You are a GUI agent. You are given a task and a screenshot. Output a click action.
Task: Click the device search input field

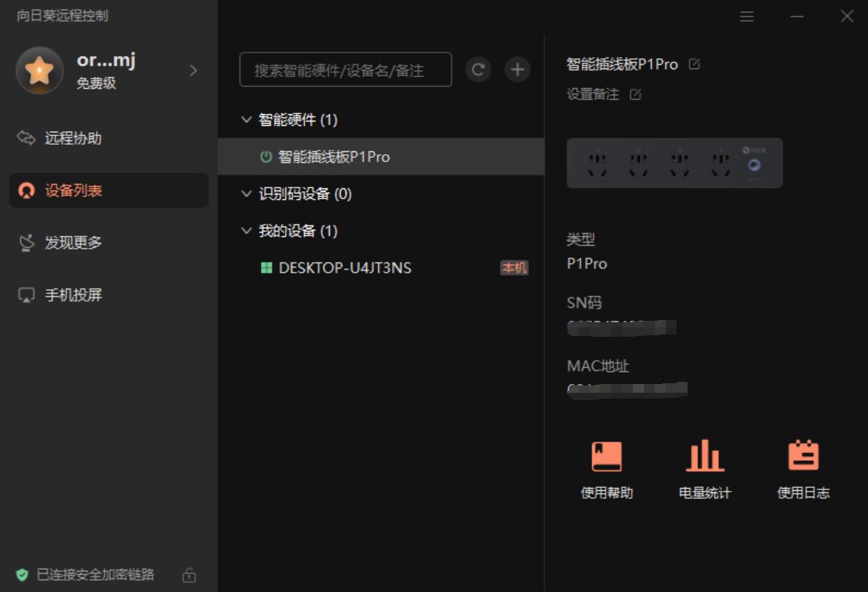click(x=346, y=69)
